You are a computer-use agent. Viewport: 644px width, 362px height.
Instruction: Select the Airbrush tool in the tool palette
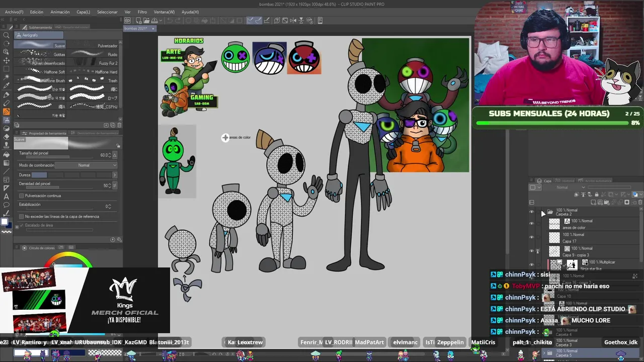[x=7, y=120]
